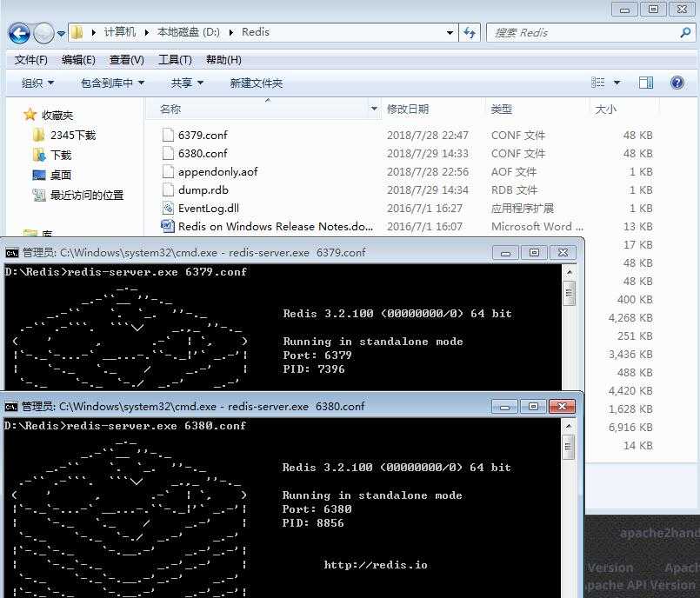This screenshot has height=598, width=700.
Task: Click the 6,916 KB size cell
Action: coord(630,427)
